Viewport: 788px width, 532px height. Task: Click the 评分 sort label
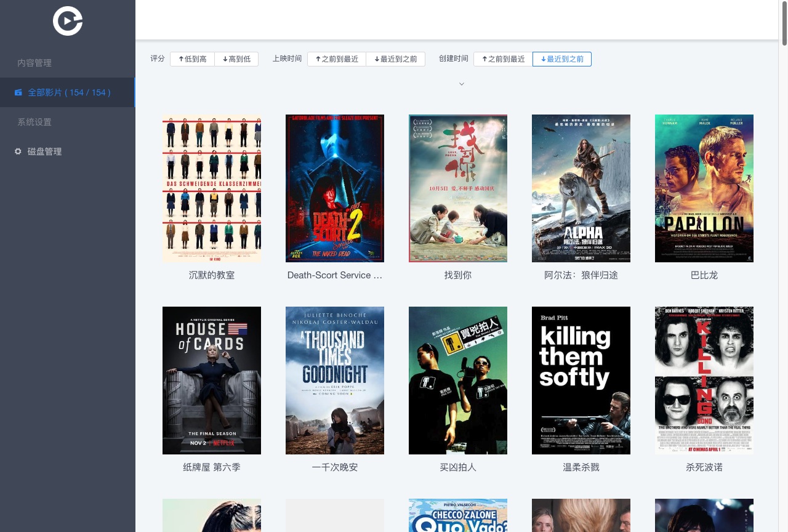tap(158, 58)
